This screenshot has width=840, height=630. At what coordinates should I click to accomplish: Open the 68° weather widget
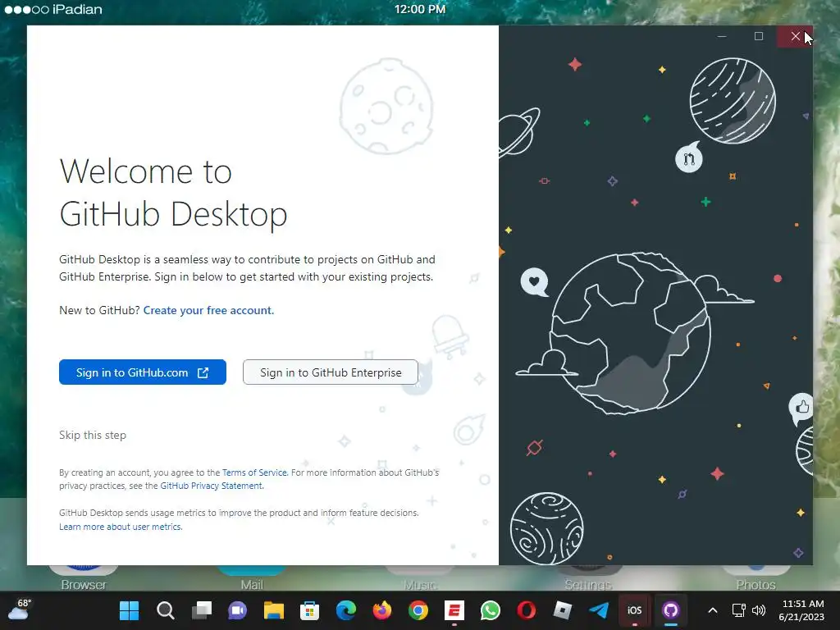click(x=19, y=610)
